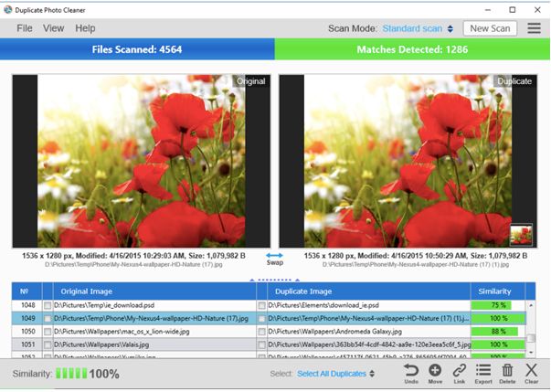Click the Similarity 100% threshold bar
This screenshot has height=392, width=551.
[x=71, y=374]
